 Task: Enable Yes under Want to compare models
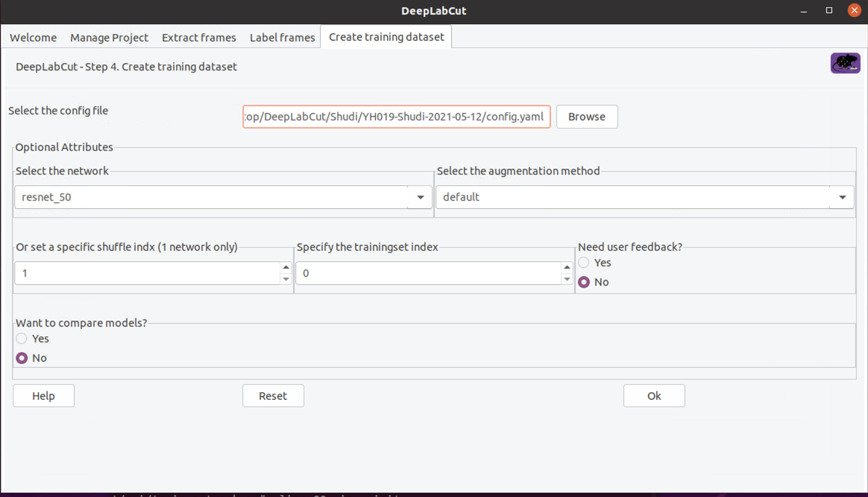coord(21,338)
